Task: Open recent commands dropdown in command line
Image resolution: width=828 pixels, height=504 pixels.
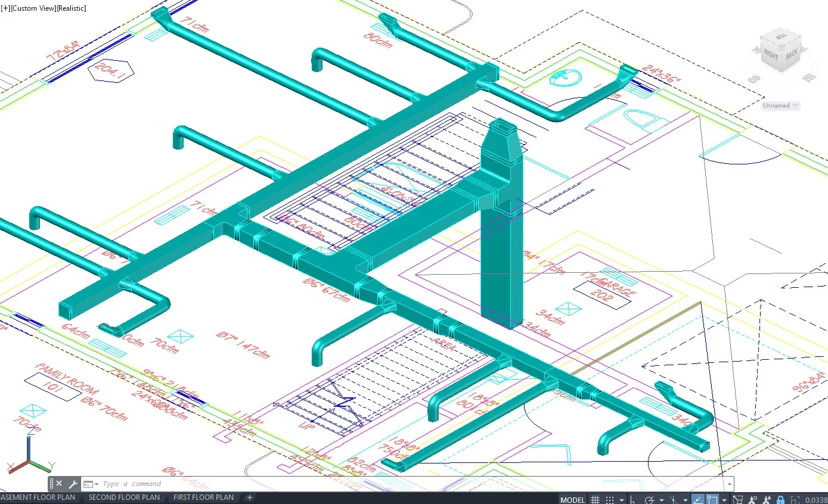Action: coord(97,484)
